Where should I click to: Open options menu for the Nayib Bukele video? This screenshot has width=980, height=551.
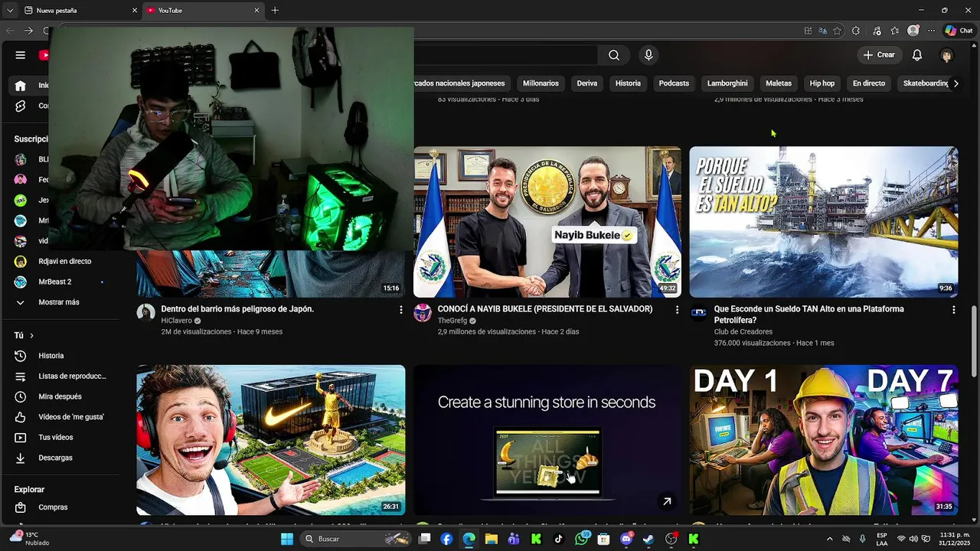click(677, 310)
